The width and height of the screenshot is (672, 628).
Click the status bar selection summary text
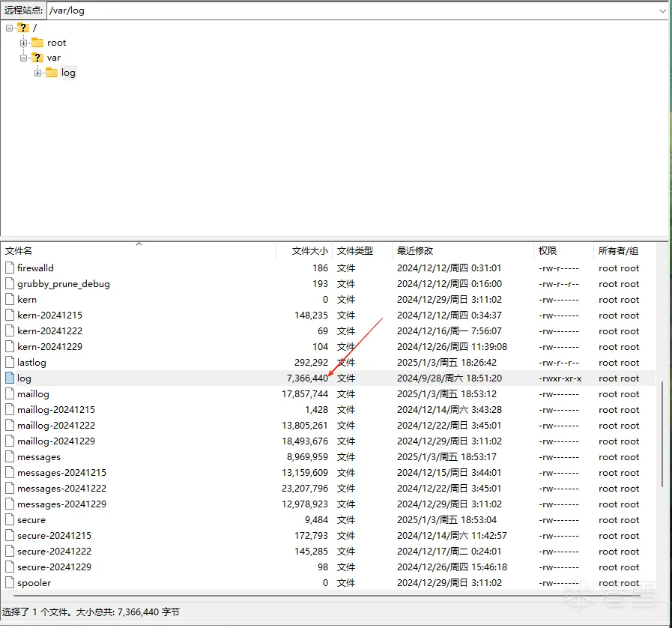[x=91, y=612]
